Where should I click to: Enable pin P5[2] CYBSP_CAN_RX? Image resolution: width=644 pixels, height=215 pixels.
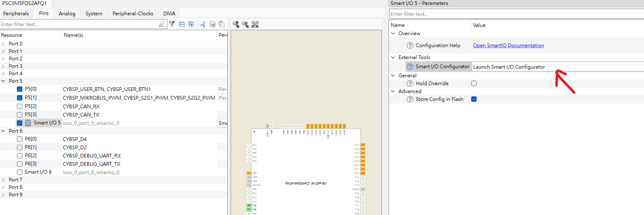20,106
